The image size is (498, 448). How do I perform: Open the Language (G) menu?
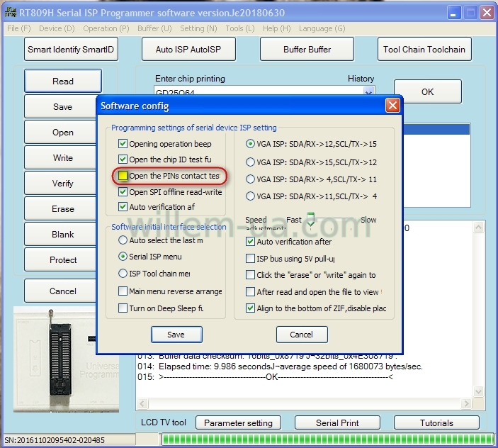[322, 28]
